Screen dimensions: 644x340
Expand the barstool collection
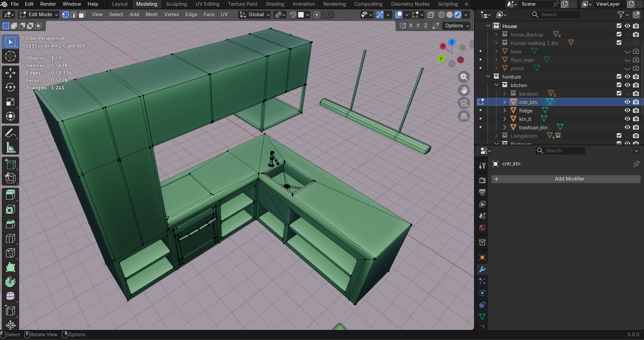(505, 94)
